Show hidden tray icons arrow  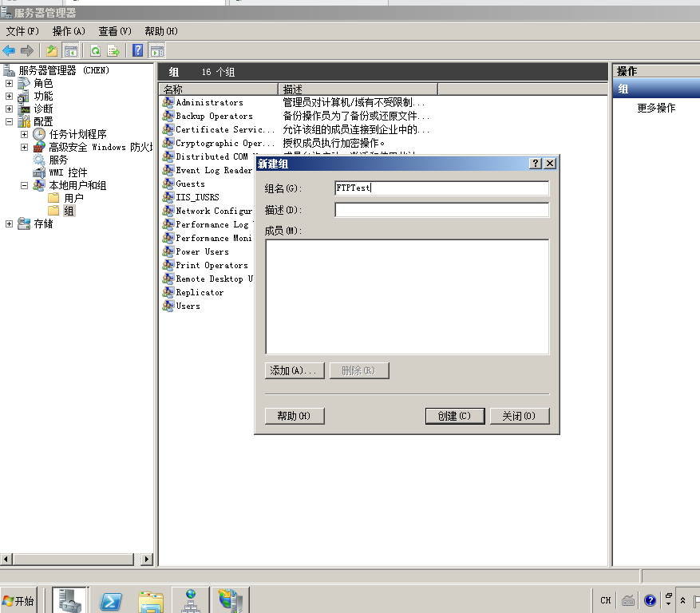pos(682,600)
